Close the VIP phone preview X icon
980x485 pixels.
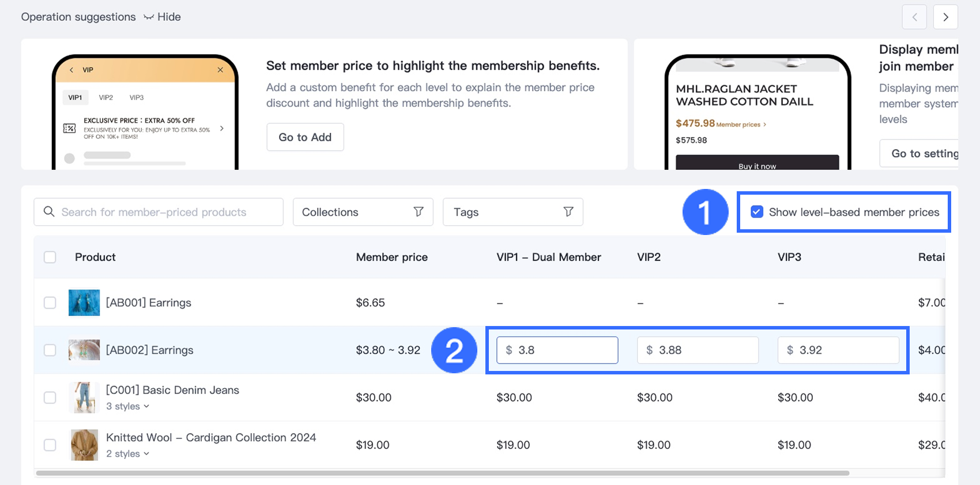click(x=220, y=70)
